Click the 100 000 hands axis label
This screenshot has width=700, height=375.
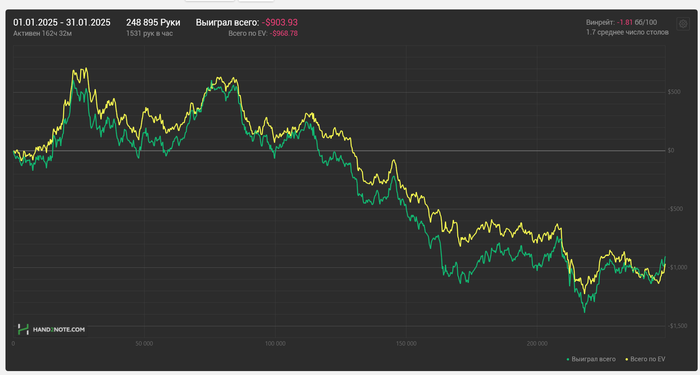(275, 344)
